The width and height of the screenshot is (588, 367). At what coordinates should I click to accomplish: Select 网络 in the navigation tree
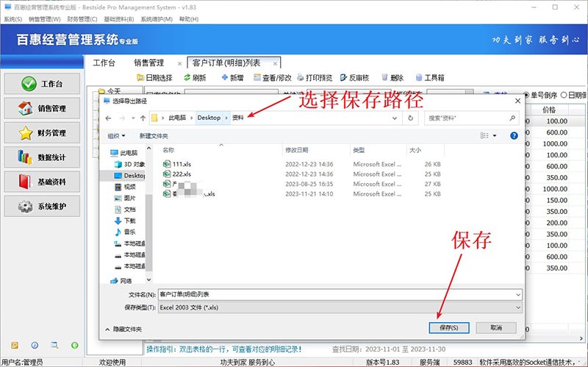[x=121, y=281]
